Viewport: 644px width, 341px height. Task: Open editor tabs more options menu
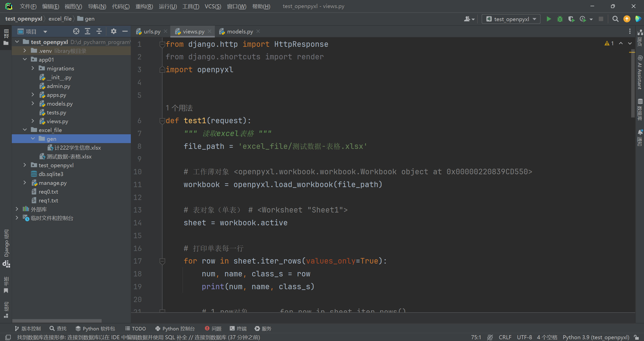(x=630, y=31)
